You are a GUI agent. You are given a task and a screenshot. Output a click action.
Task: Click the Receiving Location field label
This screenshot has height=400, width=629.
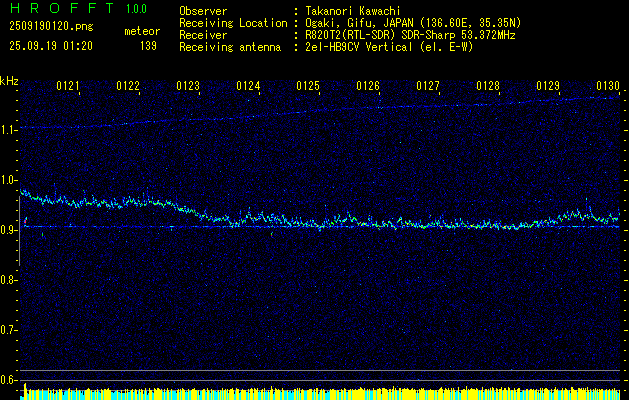point(232,22)
